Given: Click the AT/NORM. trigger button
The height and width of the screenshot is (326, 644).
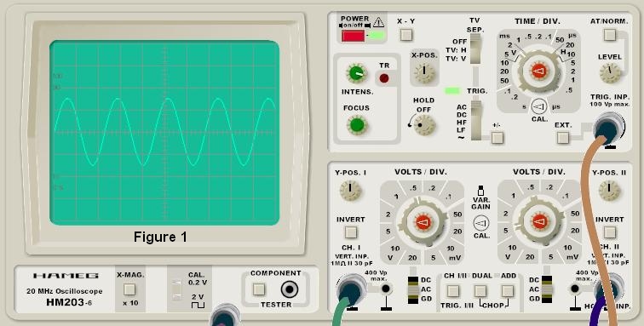Looking at the screenshot, I should [610, 35].
